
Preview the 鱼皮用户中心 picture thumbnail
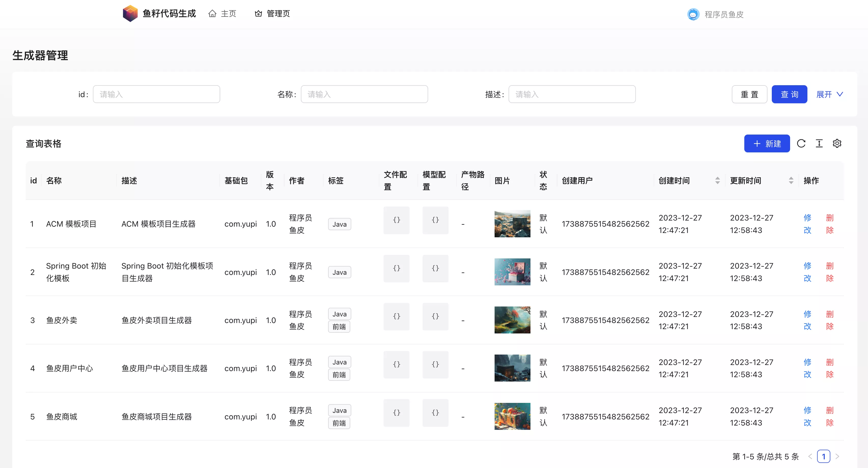pos(512,368)
